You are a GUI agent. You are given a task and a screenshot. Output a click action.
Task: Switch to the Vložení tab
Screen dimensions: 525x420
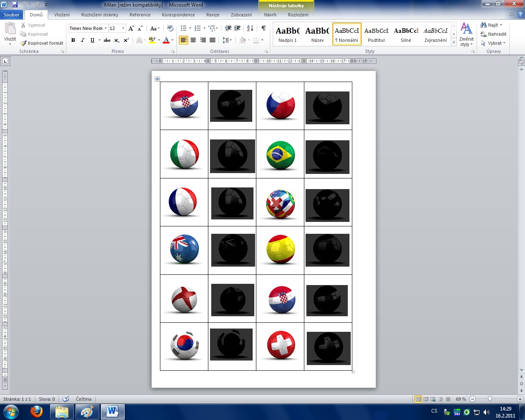[62, 15]
